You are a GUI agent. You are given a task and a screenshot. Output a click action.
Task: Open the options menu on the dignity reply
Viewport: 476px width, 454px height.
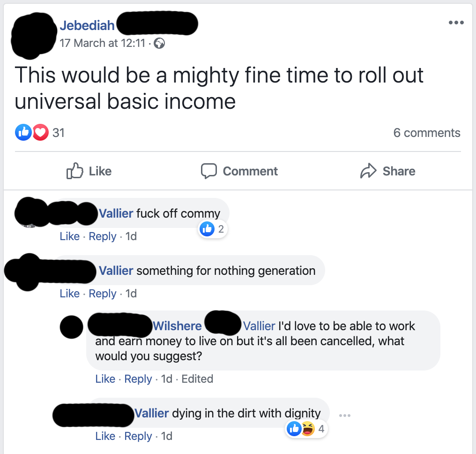click(345, 415)
